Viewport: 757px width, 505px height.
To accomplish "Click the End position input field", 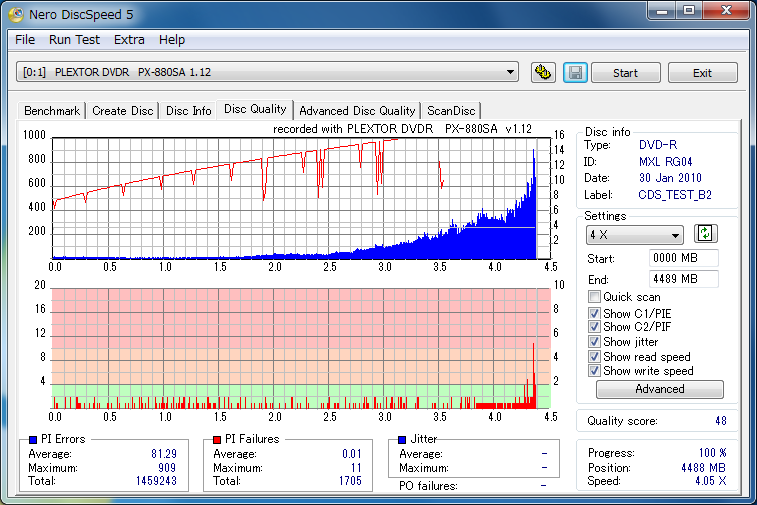I will [x=684, y=279].
